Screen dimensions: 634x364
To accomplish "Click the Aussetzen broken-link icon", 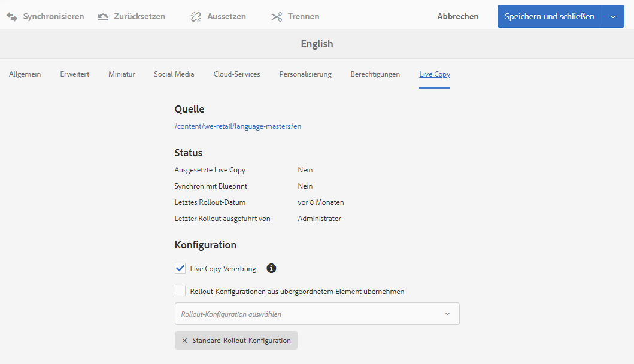I will (x=196, y=17).
